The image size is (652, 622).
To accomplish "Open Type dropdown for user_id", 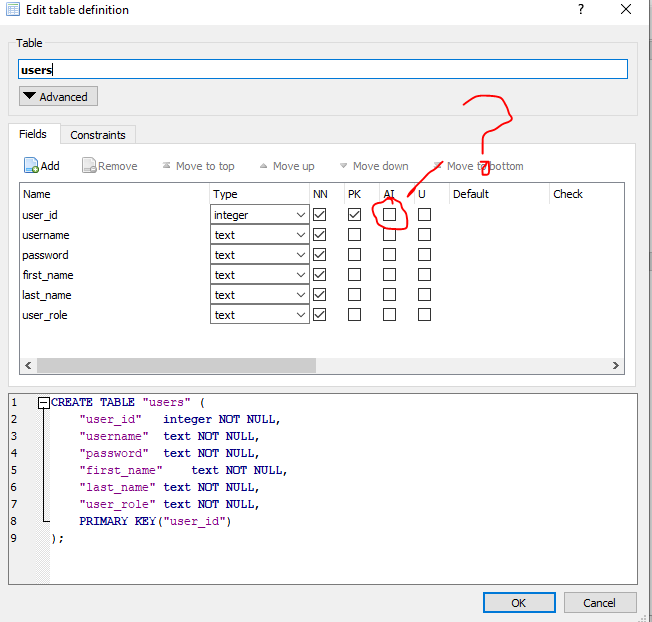I will tap(300, 215).
